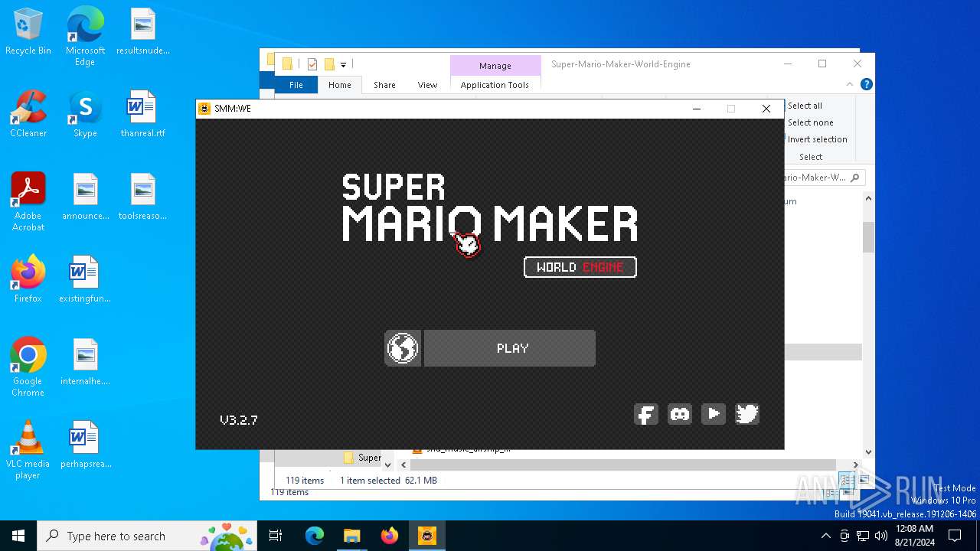The image size is (980, 551).
Task: Click the navigation pane down arrow
Action: 387,465
